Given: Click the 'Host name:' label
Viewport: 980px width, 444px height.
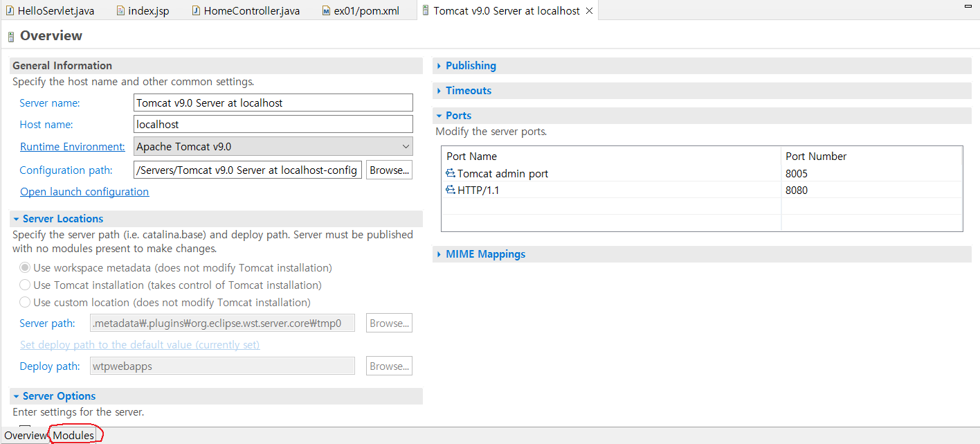Looking at the screenshot, I should tap(46, 125).
